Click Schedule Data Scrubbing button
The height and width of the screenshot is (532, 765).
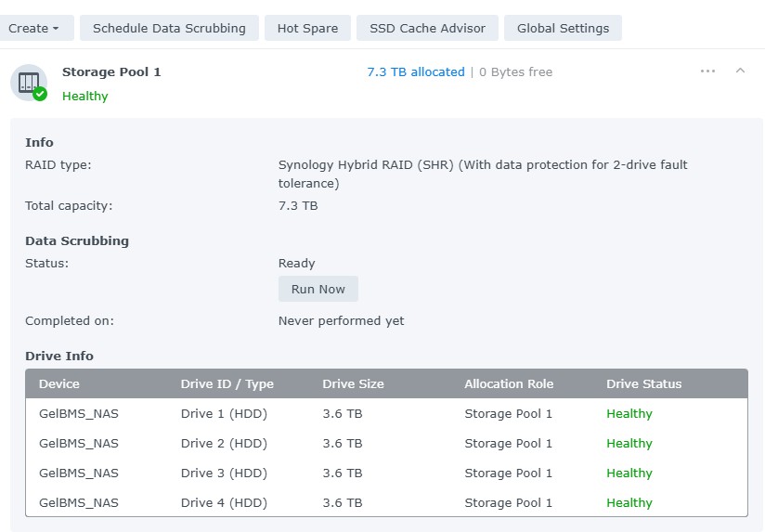click(169, 28)
